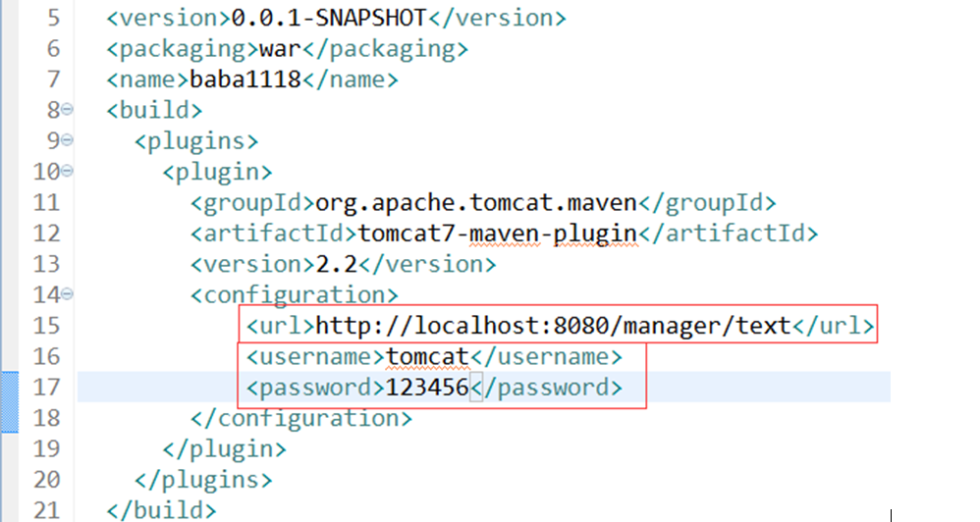Click the closing </build> tag
This screenshot has height=522, width=980.
[161, 510]
